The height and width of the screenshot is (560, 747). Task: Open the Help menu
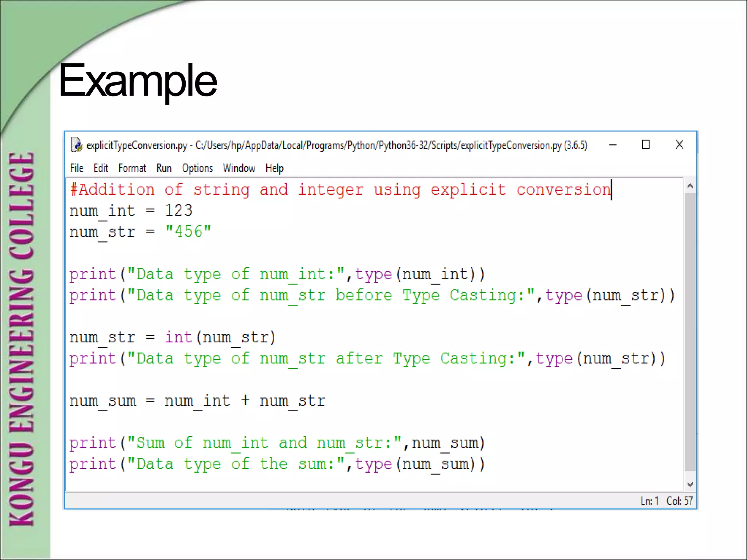[x=274, y=168]
